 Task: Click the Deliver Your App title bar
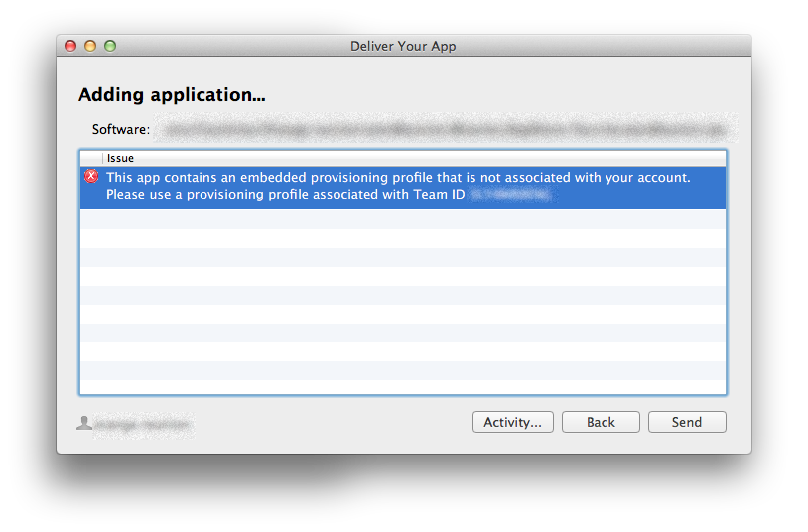(403, 46)
